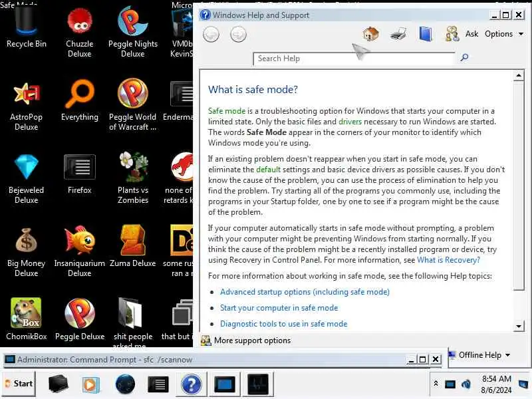Open black folder icon next to Start
This screenshot has width=532, height=399.
[x=58, y=384]
